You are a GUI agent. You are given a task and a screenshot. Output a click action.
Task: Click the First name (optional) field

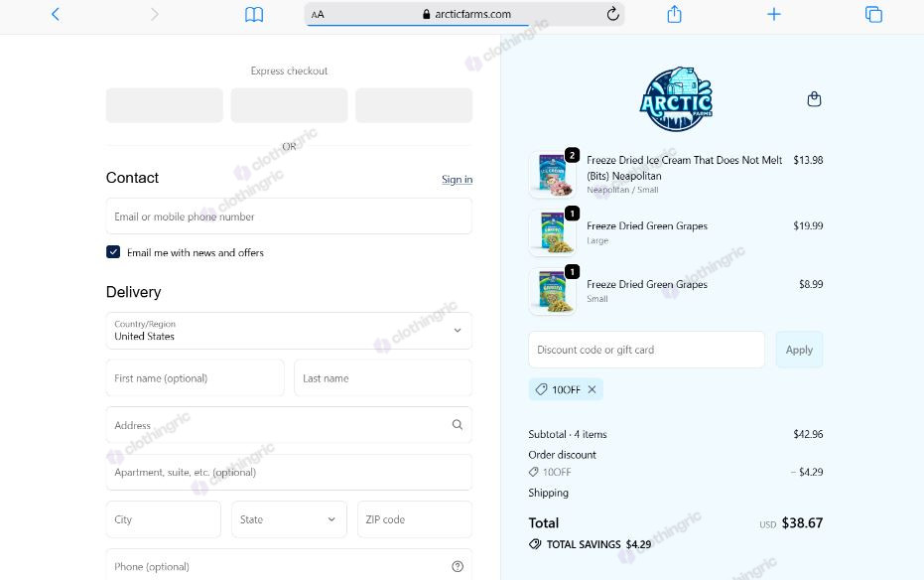coord(196,377)
